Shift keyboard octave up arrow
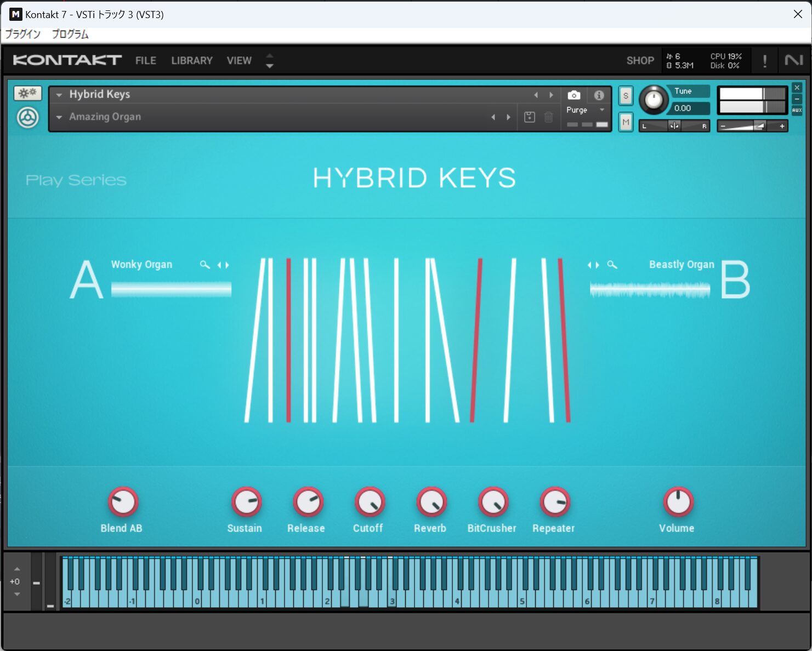Screen dimensions: 812x651 pos(17,569)
